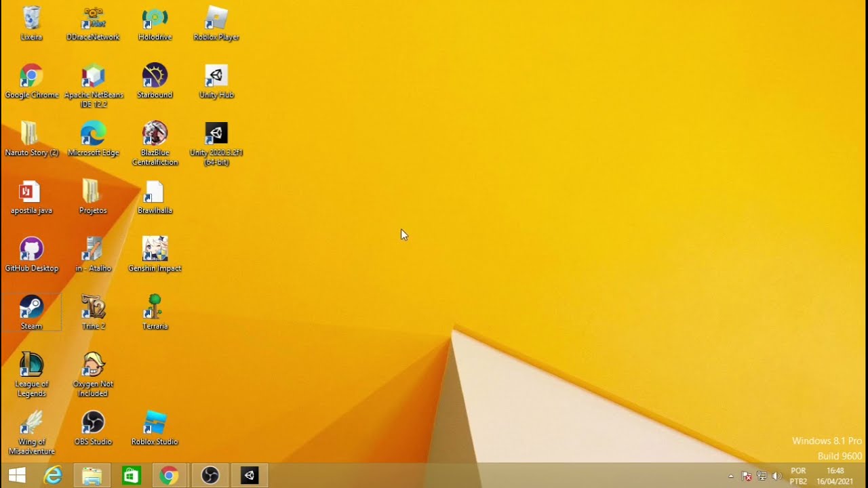868x488 pixels.
Task: Select the Naruto Story (2) folder
Action: pyautogui.click(x=31, y=140)
